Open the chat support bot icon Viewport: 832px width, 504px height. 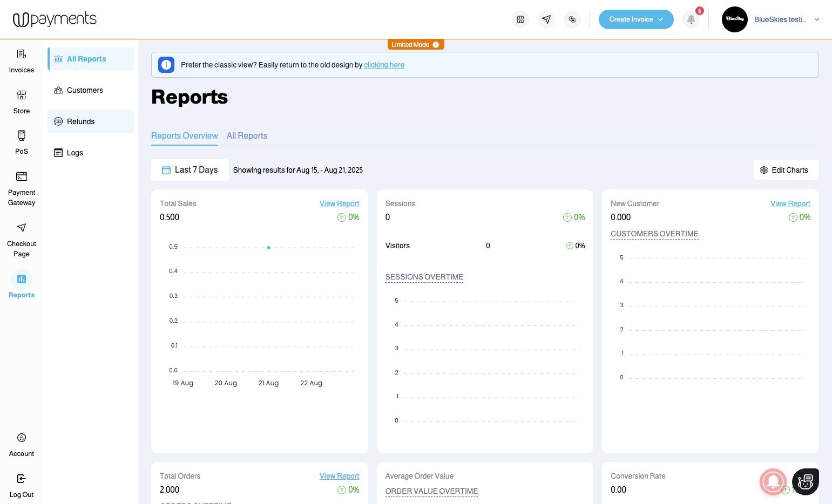tap(805, 481)
